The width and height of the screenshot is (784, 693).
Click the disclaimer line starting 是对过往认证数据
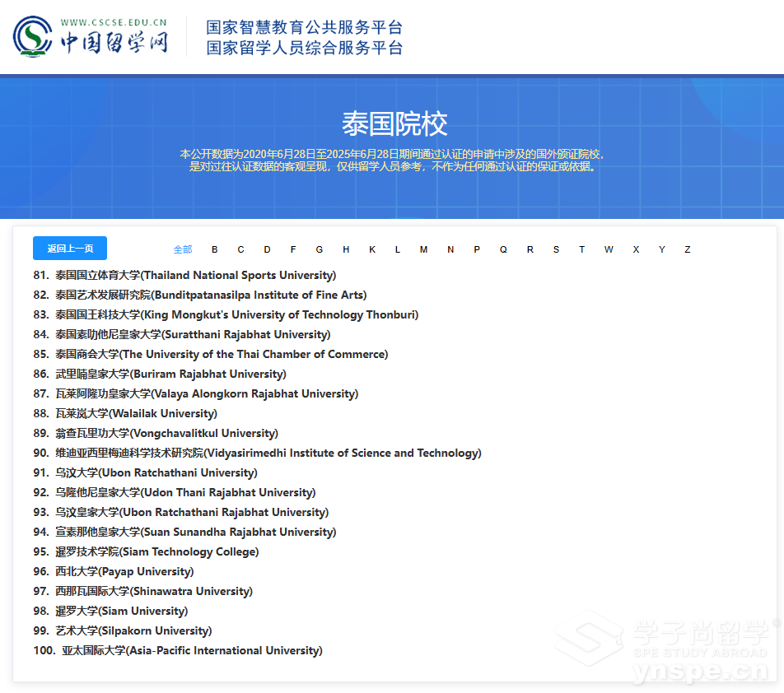tap(392, 166)
